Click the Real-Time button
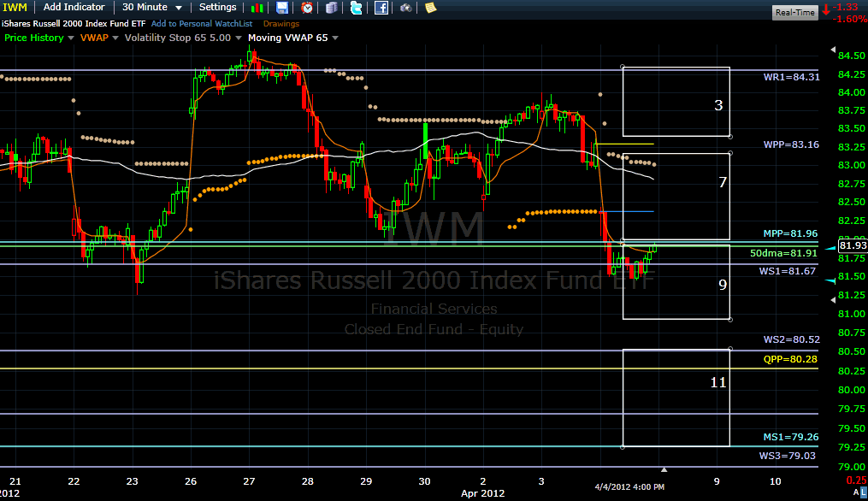868x501 pixels. [795, 12]
